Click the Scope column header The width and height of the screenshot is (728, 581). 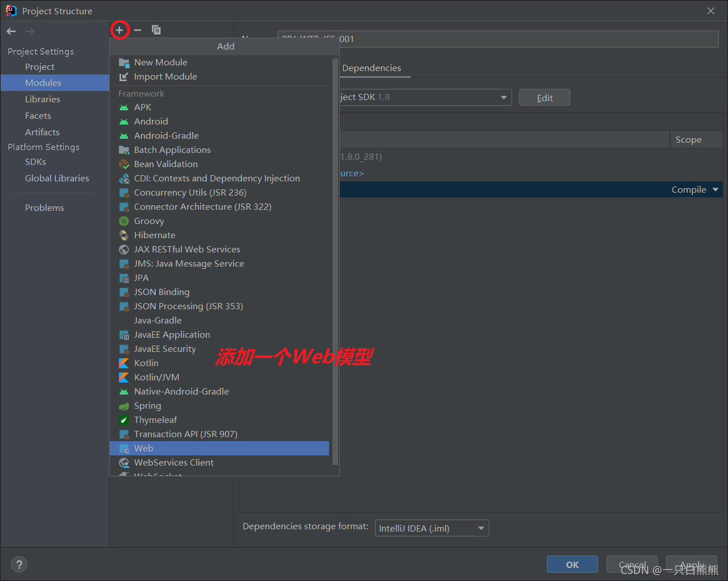coord(696,140)
